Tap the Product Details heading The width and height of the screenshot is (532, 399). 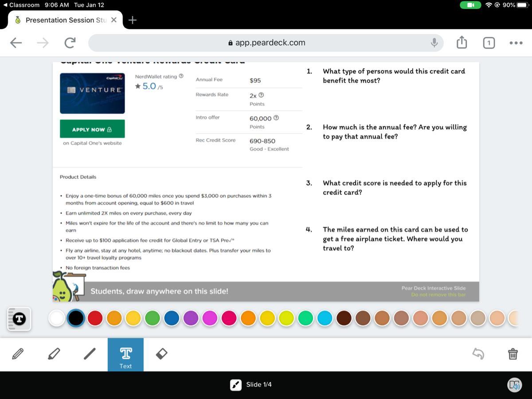(x=78, y=177)
